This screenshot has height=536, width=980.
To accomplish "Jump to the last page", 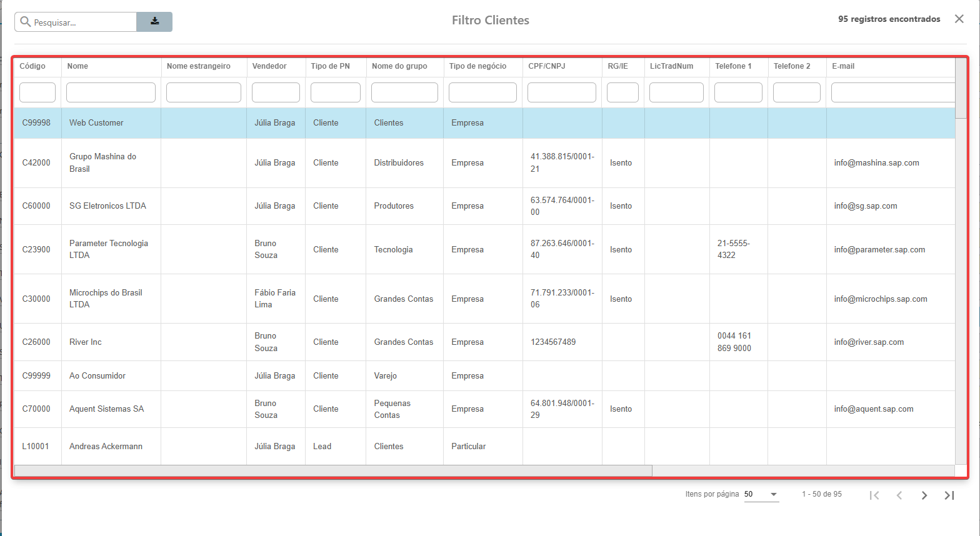I will 949,495.
